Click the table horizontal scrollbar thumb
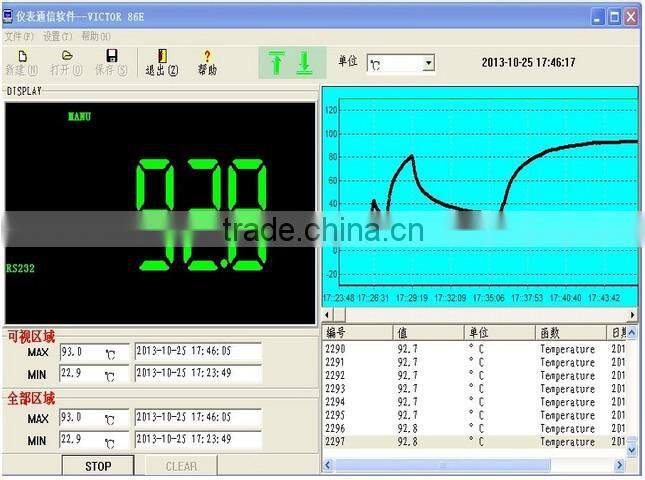This screenshot has height=480, width=645. pos(442,465)
